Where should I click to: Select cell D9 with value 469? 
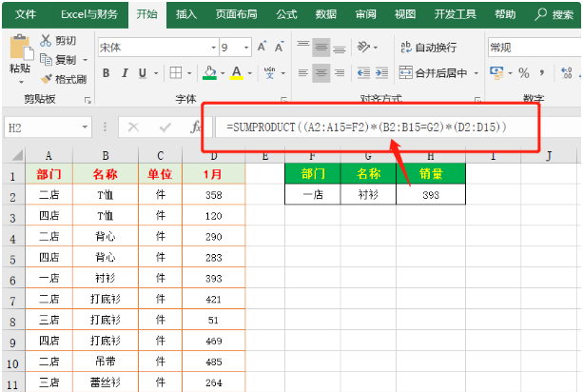click(x=214, y=341)
